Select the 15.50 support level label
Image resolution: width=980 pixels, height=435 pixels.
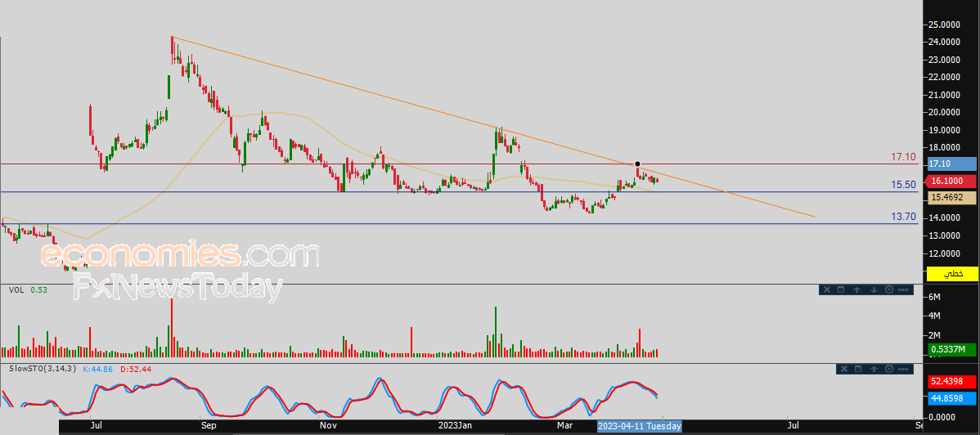[903, 186]
